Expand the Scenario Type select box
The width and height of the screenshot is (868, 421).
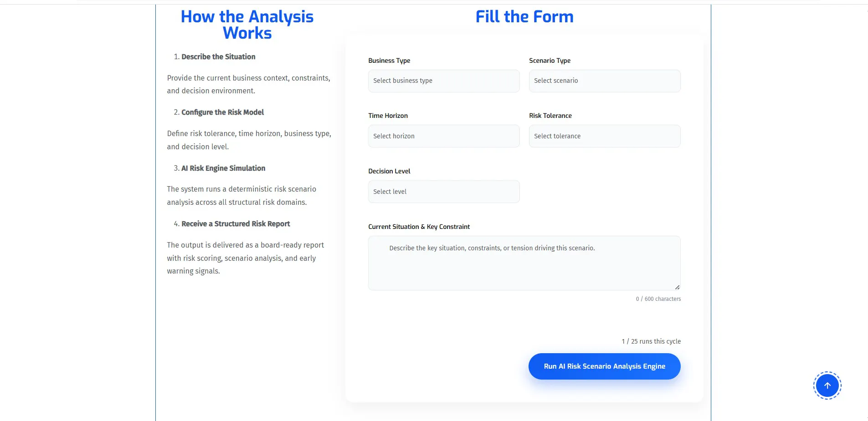point(605,81)
